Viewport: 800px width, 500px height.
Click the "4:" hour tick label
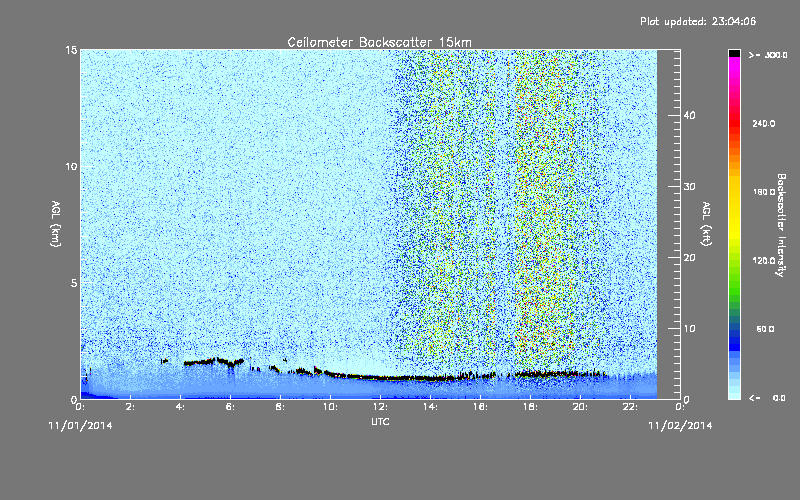pos(180,407)
